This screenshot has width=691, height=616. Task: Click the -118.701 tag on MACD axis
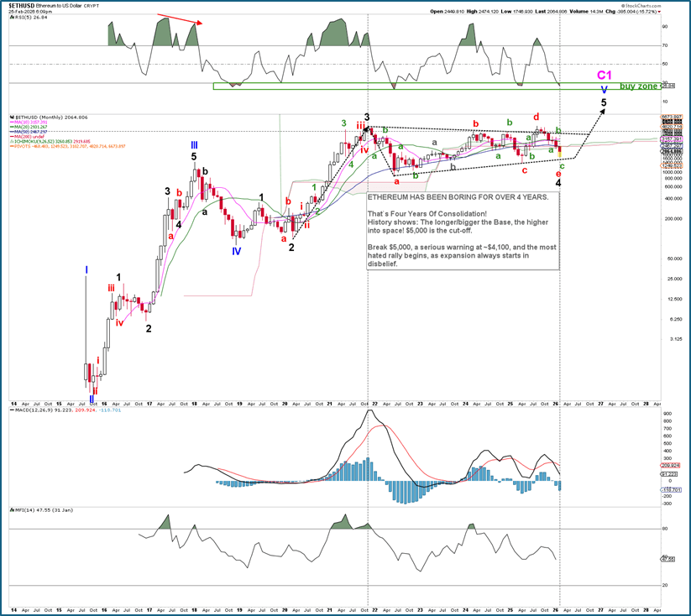(670, 489)
